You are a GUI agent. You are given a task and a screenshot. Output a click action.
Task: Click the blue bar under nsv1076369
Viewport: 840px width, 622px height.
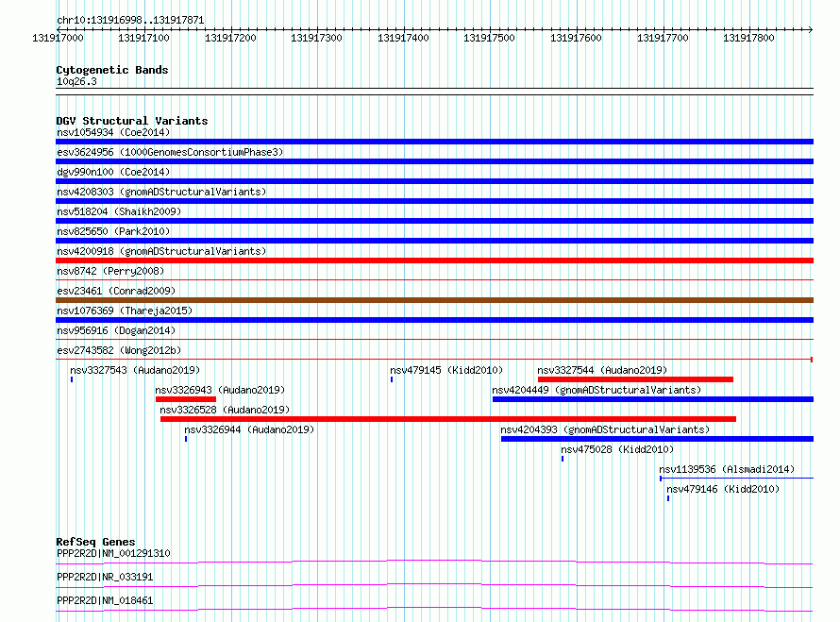[x=434, y=320]
